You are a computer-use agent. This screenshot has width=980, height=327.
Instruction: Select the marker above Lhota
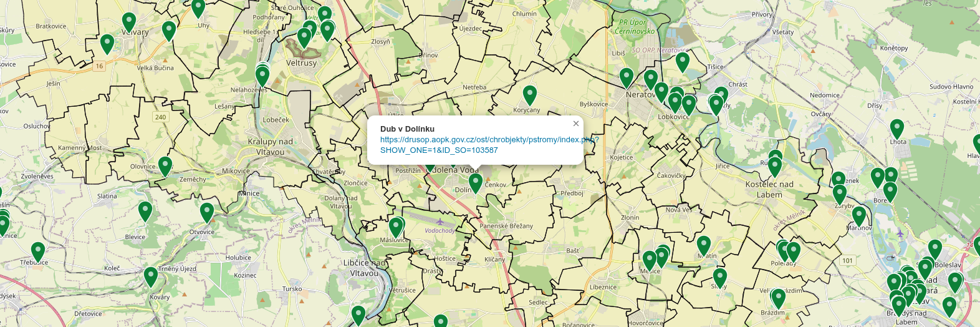point(897,129)
